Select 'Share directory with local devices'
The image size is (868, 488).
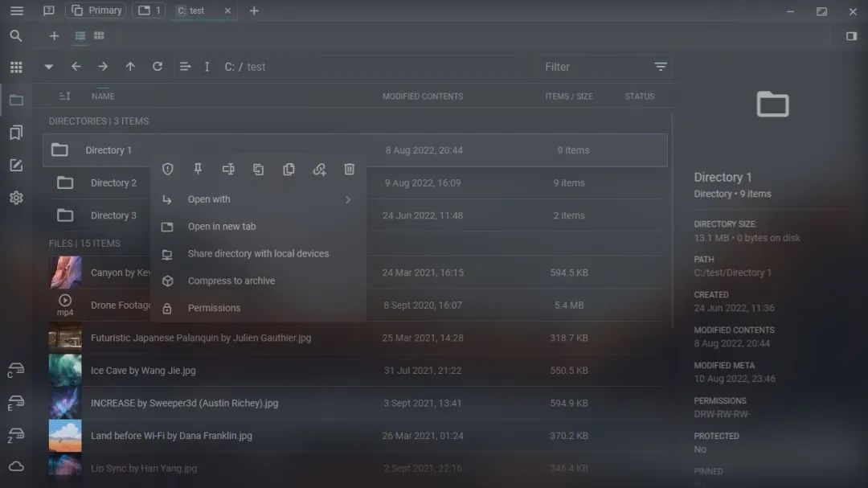click(258, 254)
